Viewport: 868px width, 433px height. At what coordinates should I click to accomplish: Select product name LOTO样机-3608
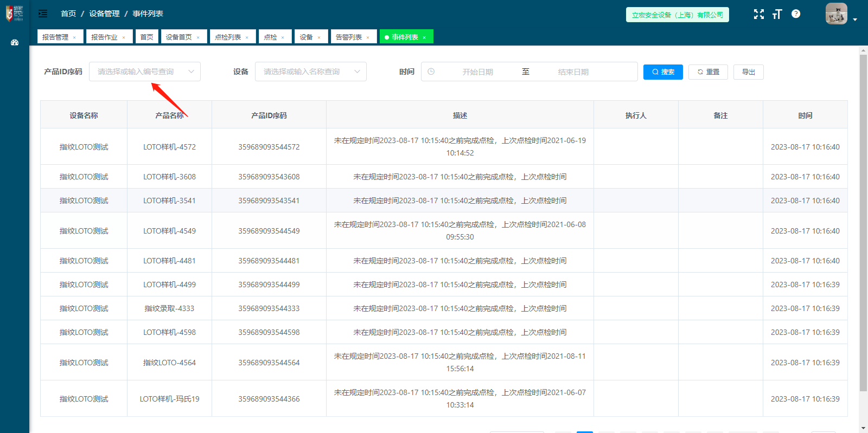(x=170, y=177)
